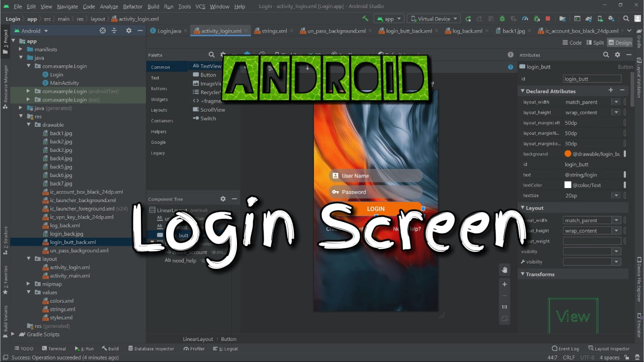This screenshot has height=362, width=644.
Task: Open the Android project view dropdown
Action: [x=31, y=31]
